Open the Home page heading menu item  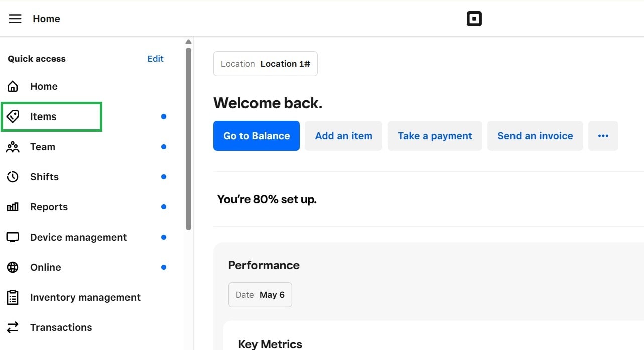click(46, 18)
